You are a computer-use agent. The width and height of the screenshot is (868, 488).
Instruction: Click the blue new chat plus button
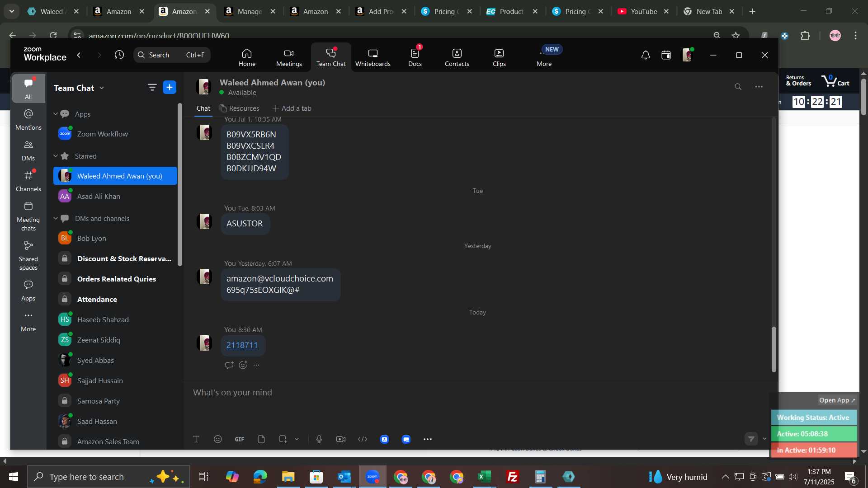pyautogui.click(x=170, y=87)
